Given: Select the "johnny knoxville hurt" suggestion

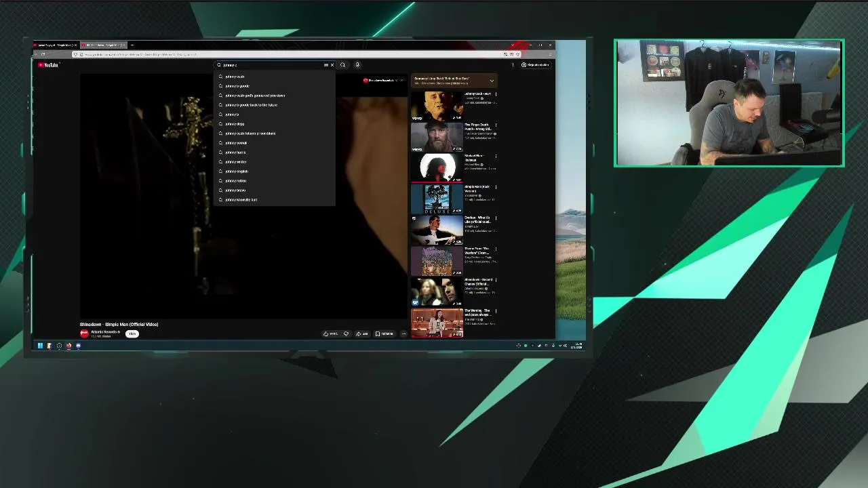Looking at the screenshot, I should pyautogui.click(x=275, y=200).
